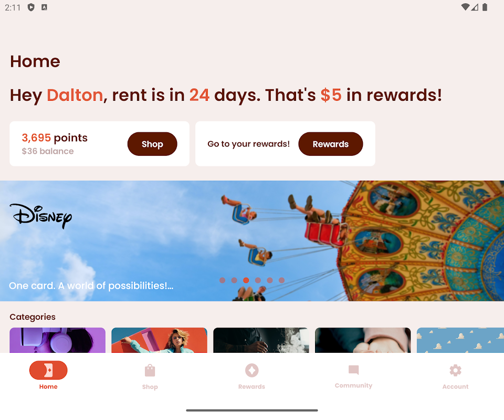Open the Community chat icon
This screenshot has width=504, height=420.
[x=353, y=370]
